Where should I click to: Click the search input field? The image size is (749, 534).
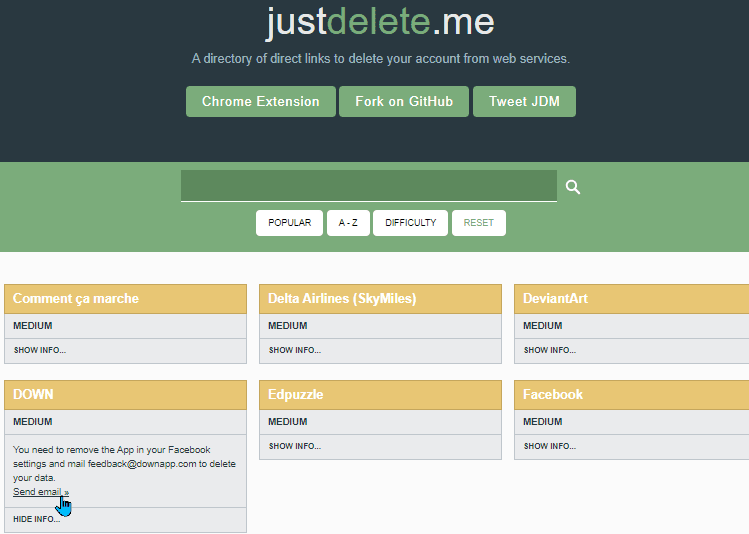point(369,185)
